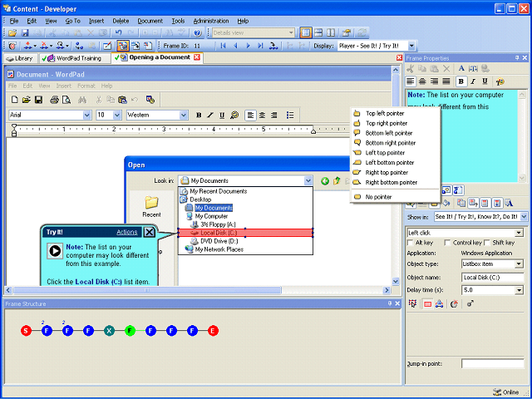Enable the Shift key checkbox
Image resolution: width=532 pixels, height=399 pixels.
click(x=487, y=242)
